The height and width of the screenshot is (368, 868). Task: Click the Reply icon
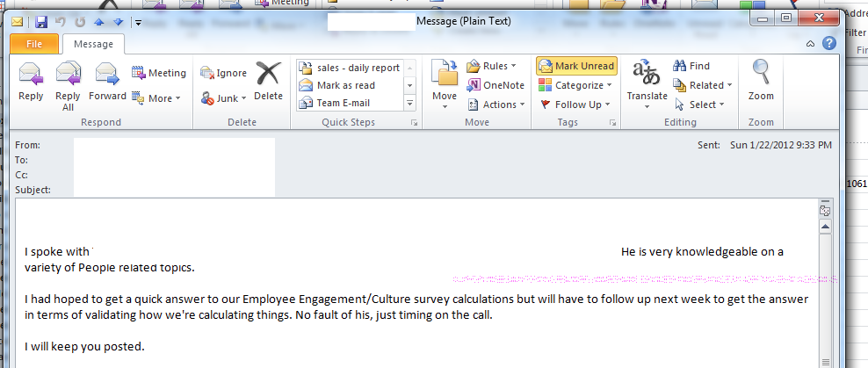tap(31, 82)
